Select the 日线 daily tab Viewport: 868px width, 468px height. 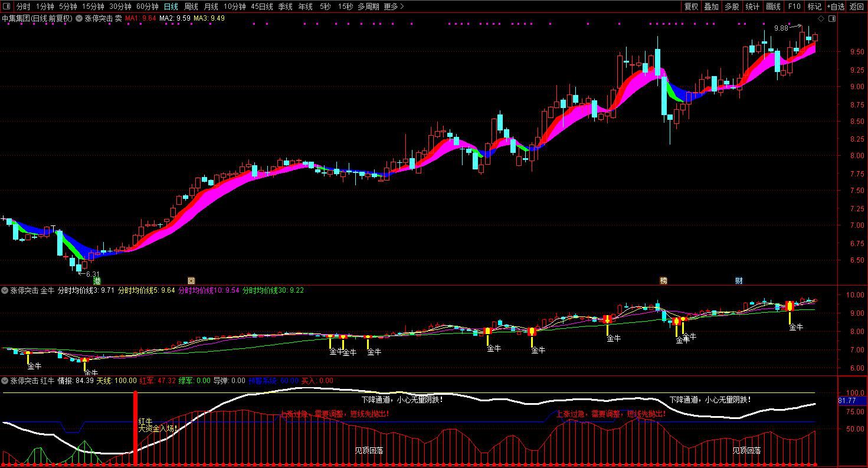coord(171,6)
